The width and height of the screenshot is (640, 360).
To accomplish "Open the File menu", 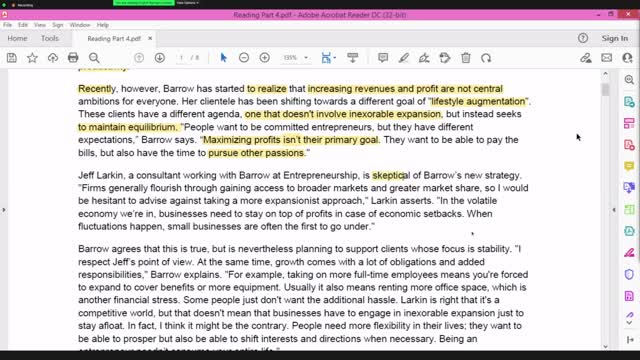I will 7,25.
